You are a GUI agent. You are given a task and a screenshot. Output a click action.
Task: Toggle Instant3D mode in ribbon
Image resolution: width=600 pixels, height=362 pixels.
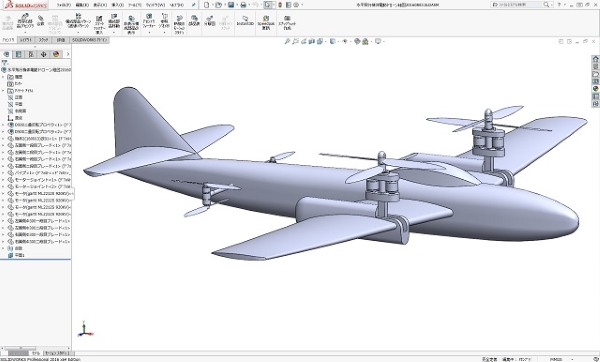[x=245, y=21]
